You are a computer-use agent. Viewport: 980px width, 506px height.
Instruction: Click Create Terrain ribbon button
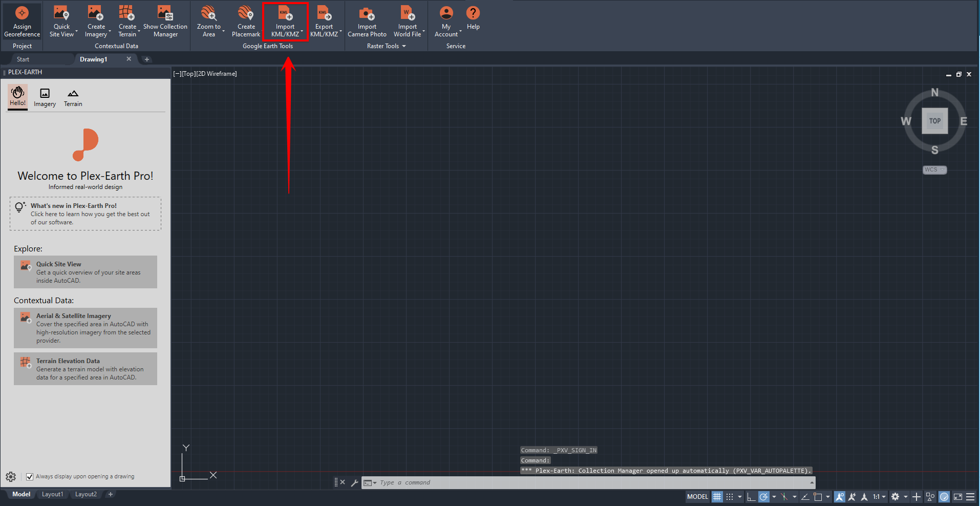pos(127,21)
